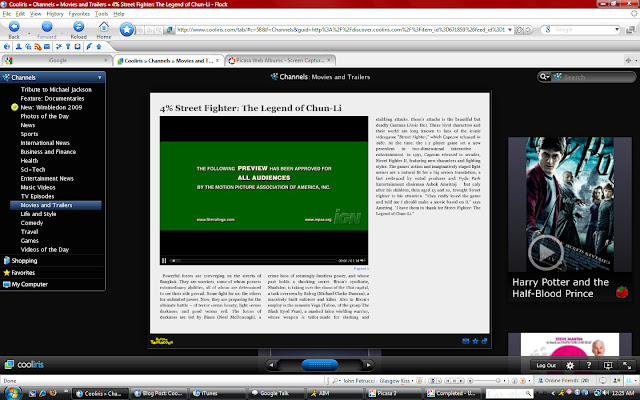Start Cooliris slideshow presentation icon
Screen dimensions: 640x400
point(608,365)
